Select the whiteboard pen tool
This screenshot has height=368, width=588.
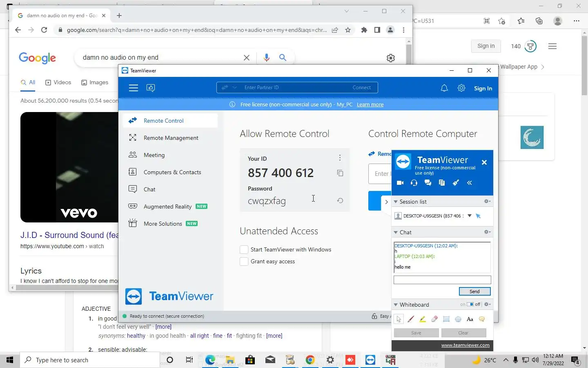click(411, 319)
